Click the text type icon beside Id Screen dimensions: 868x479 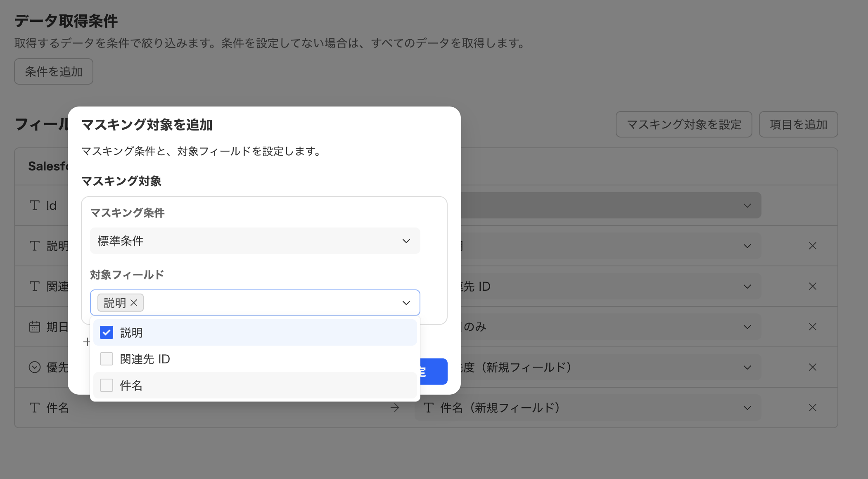coord(35,205)
